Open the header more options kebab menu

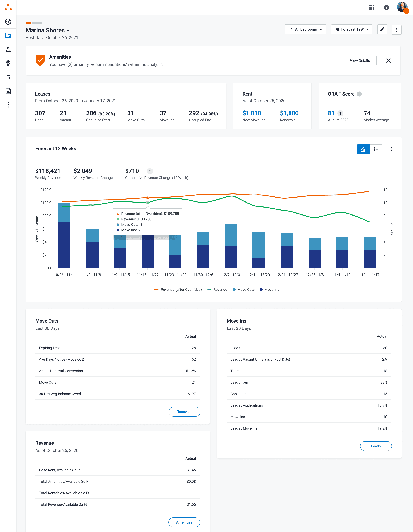pyautogui.click(x=396, y=30)
